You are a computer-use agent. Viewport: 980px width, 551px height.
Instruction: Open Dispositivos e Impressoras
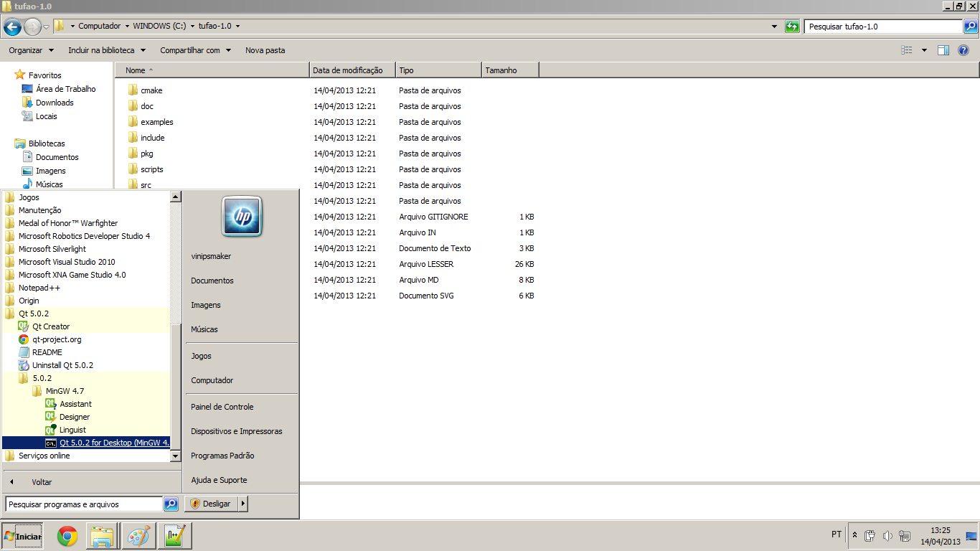pyautogui.click(x=237, y=431)
